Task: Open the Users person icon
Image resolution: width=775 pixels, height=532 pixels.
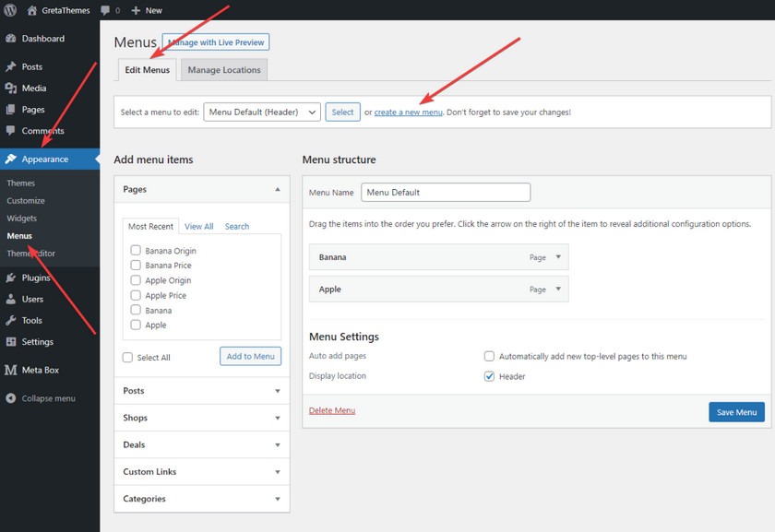Action: (x=11, y=299)
